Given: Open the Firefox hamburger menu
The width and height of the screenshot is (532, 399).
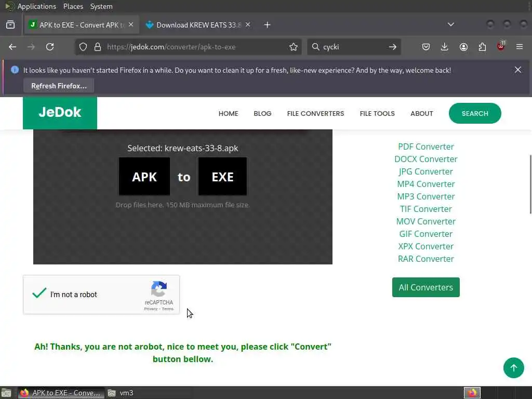Looking at the screenshot, I should pos(520,47).
